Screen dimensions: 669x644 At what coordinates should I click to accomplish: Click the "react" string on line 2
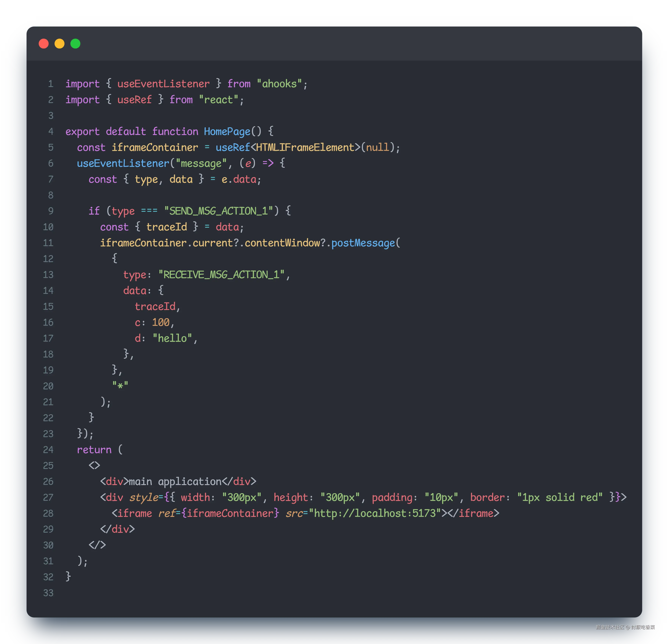pos(218,100)
